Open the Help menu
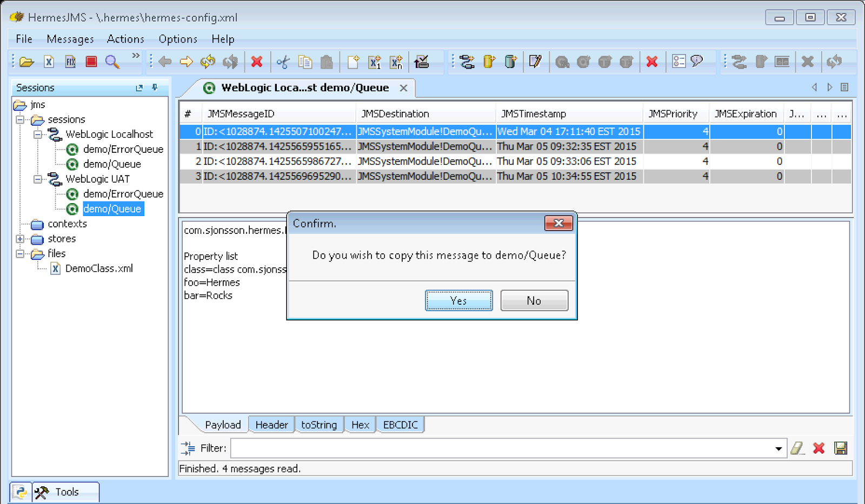Viewport: 865px width, 504px height. 223,39
